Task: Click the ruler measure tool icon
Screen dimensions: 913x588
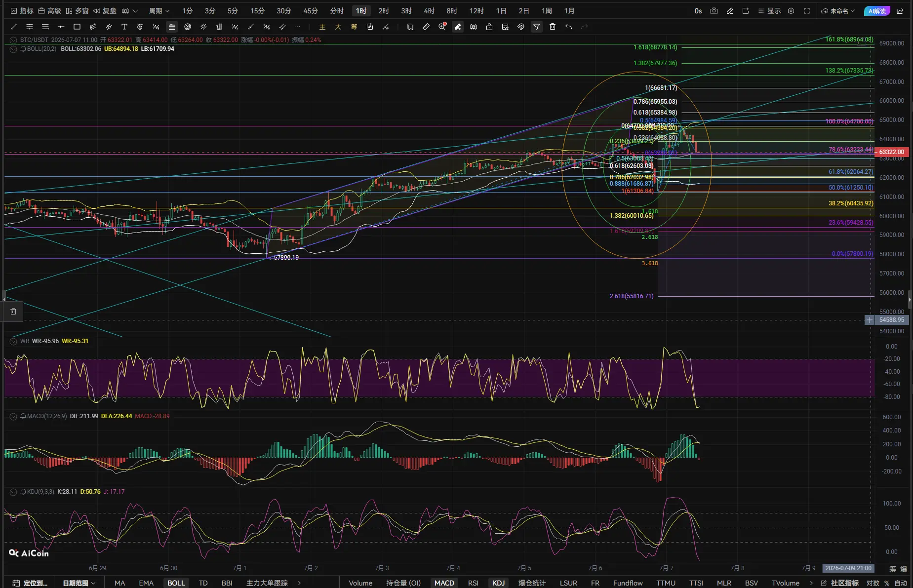Action: [x=426, y=27]
